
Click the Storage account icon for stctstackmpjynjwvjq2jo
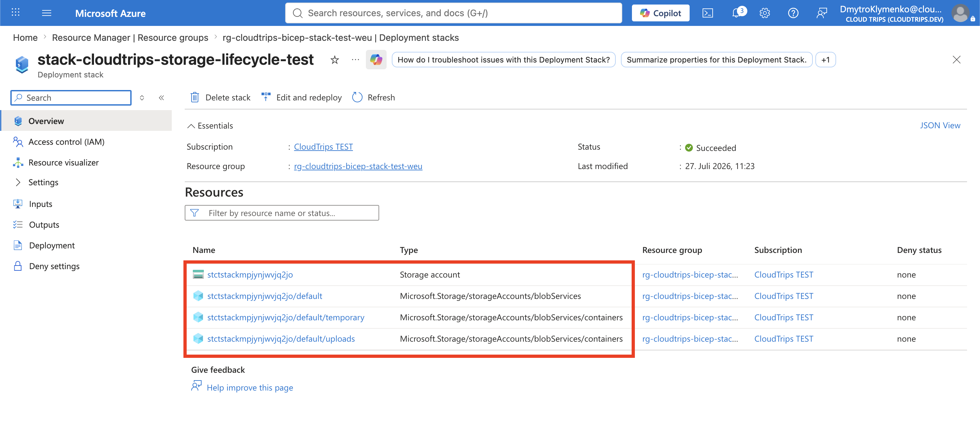[x=198, y=274]
